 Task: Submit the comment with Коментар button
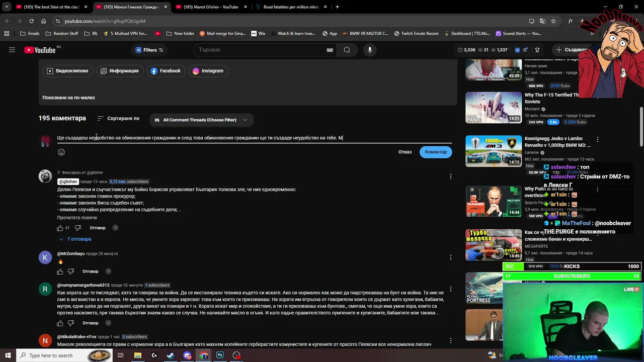pyautogui.click(x=436, y=152)
